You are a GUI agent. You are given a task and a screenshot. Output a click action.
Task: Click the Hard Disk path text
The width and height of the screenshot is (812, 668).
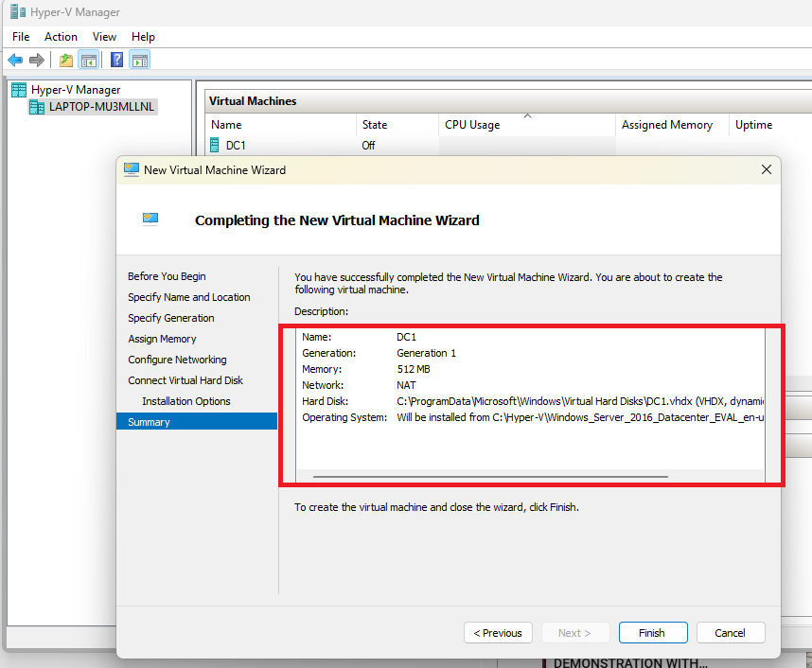pyautogui.click(x=580, y=401)
